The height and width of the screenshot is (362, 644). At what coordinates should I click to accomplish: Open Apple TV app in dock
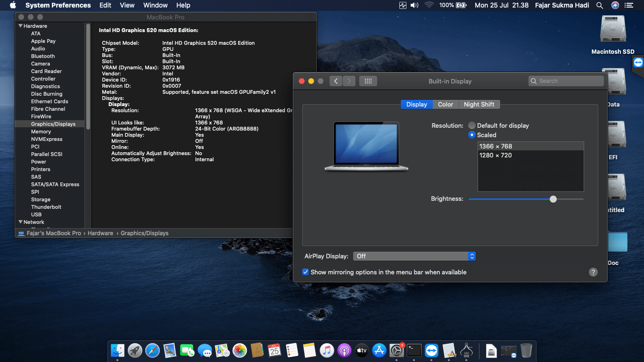click(362, 350)
